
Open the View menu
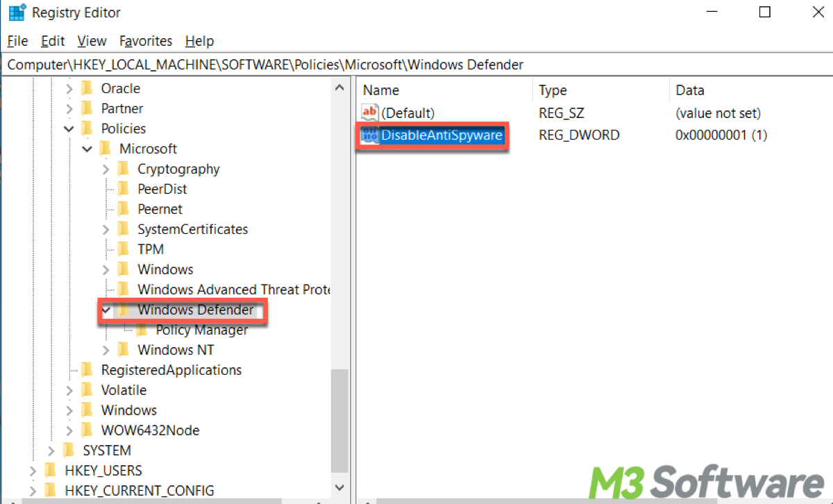(x=92, y=41)
